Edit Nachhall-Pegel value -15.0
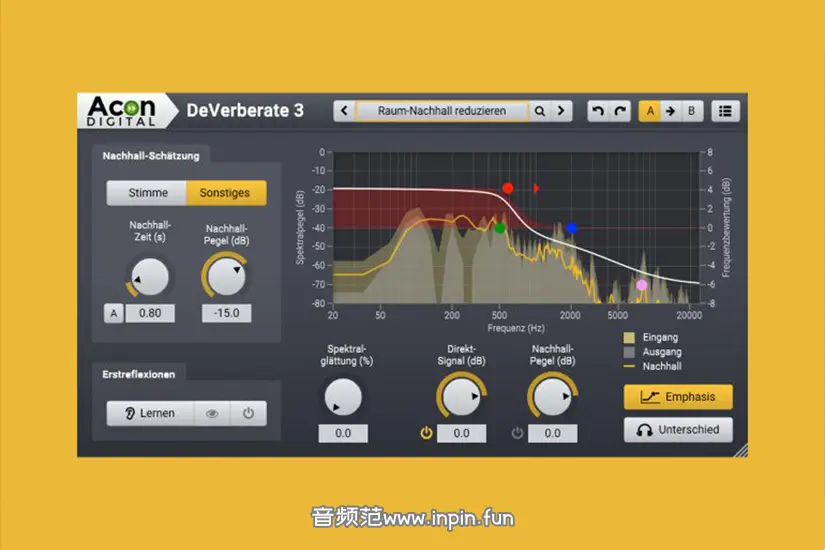The height and width of the screenshot is (550, 825). point(227,313)
